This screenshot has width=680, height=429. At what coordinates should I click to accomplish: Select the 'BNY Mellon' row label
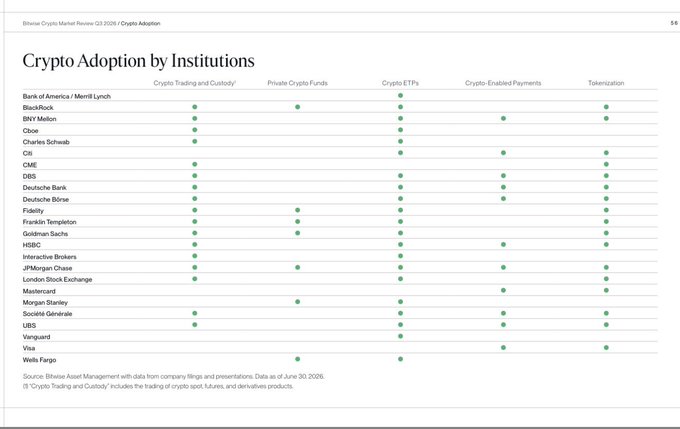pyautogui.click(x=39, y=119)
